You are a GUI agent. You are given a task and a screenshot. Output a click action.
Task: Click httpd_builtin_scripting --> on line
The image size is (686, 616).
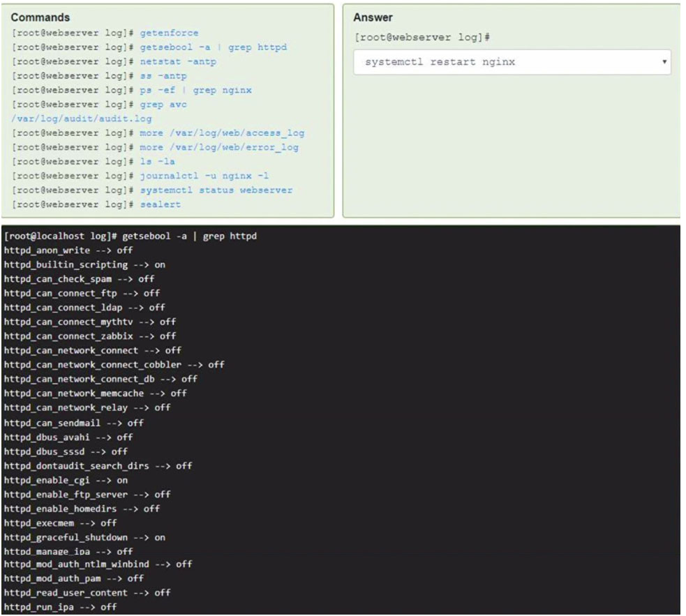click(x=84, y=264)
